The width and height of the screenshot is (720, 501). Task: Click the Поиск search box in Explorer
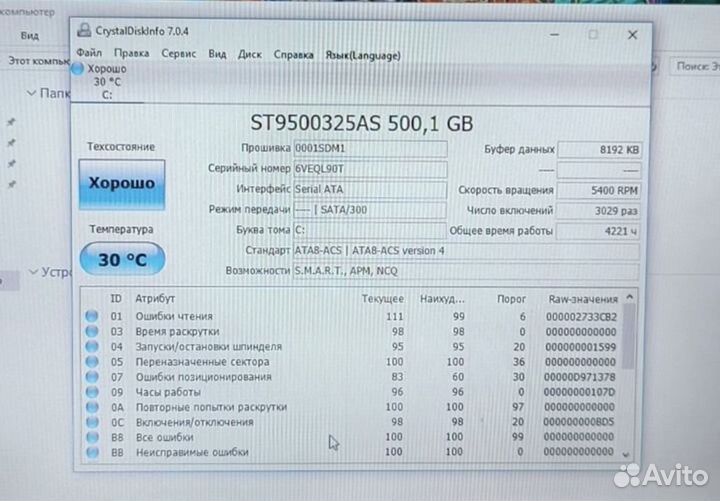[x=696, y=67]
